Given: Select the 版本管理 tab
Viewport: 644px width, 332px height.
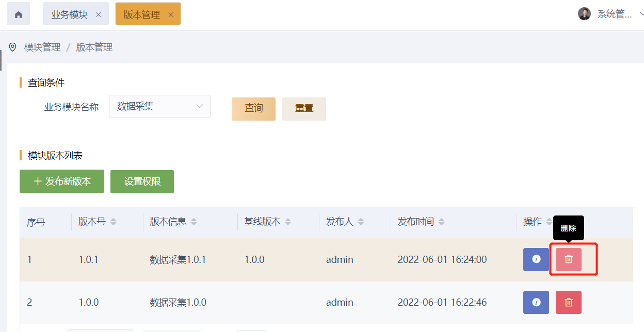Looking at the screenshot, I should click(x=141, y=15).
